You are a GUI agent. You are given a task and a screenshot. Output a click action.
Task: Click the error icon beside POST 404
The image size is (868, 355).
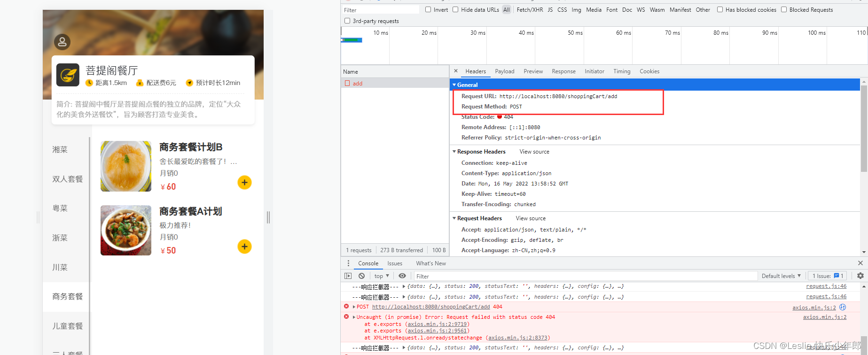[x=346, y=307]
